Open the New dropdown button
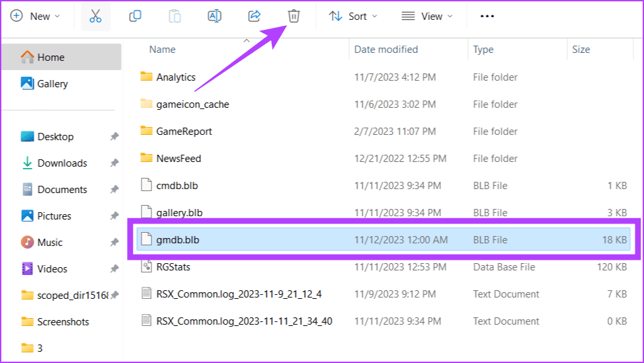The width and height of the screenshot is (644, 363). click(x=35, y=16)
